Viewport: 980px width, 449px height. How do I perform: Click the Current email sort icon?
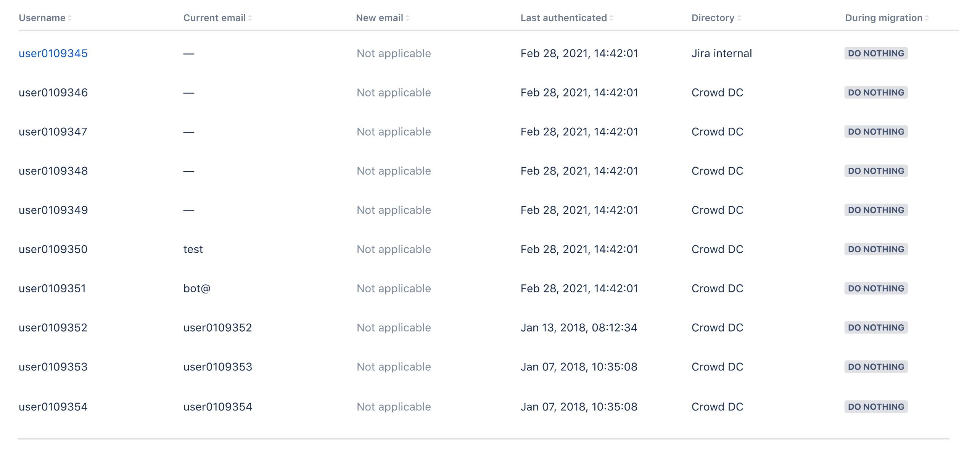tap(250, 18)
